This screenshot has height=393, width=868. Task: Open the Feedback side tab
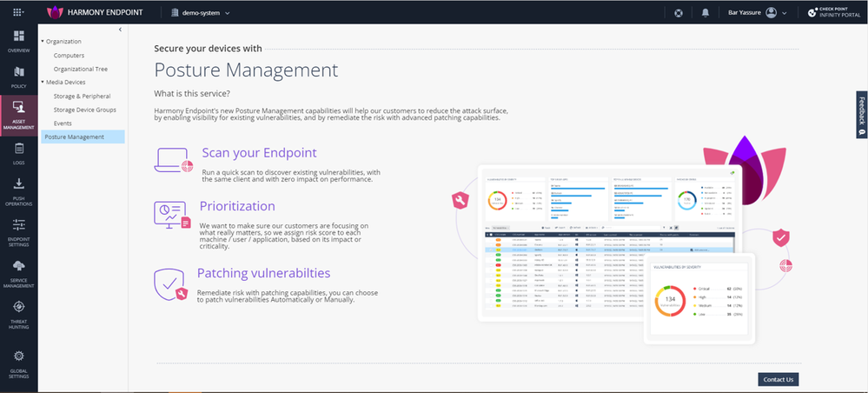coord(861,117)
